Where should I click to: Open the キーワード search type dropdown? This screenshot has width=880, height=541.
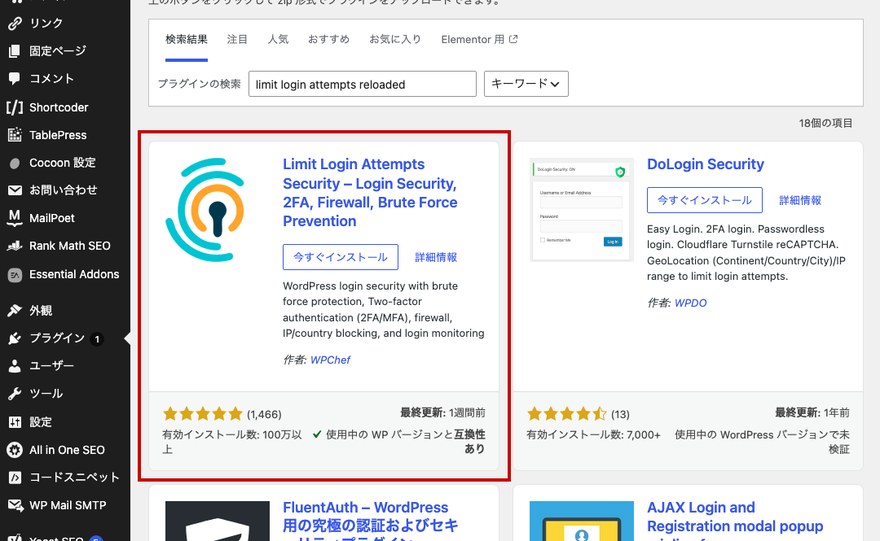click(x=526, y=84)
